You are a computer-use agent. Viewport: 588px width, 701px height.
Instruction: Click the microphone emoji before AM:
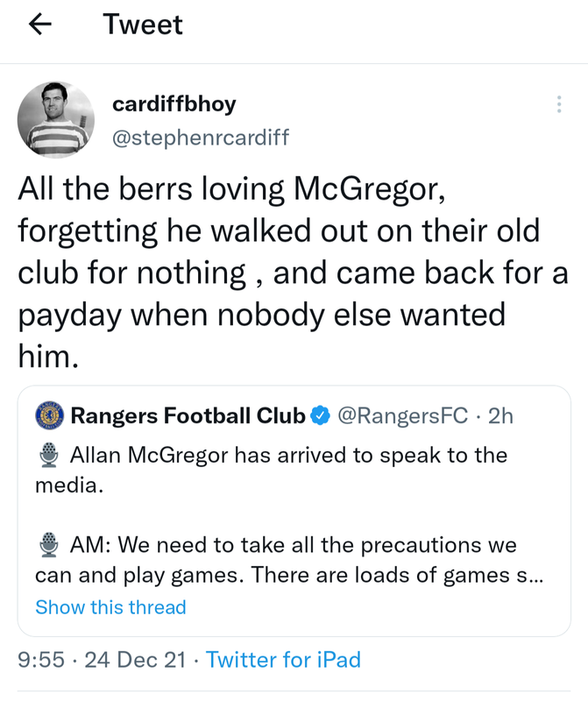click(50, 546)
